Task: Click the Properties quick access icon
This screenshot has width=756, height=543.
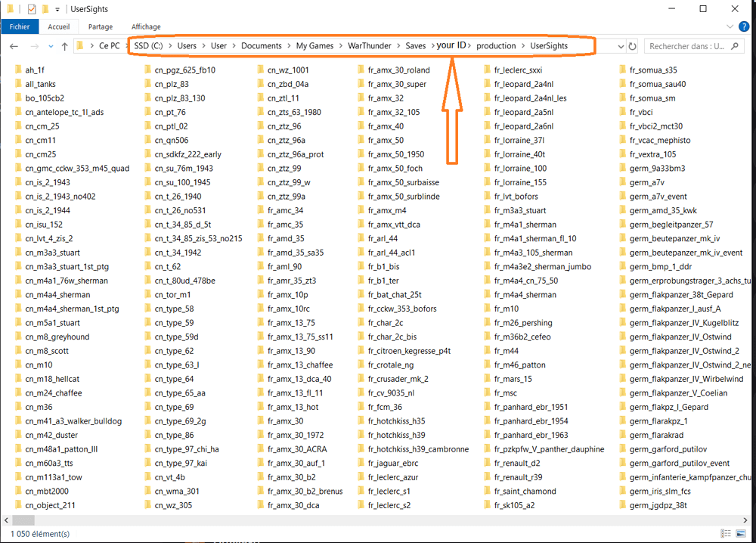Action: (31, 9)
